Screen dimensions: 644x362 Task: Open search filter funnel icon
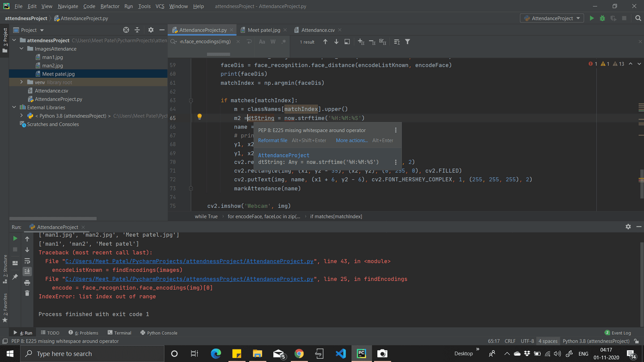pyautogui.click(x=407, y=42)
